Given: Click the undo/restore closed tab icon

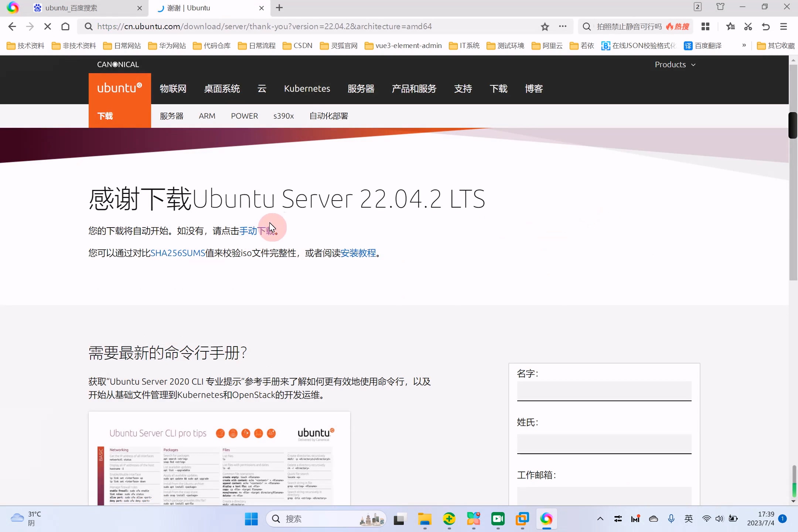Looking at the screenshot, I should point(766,27).
